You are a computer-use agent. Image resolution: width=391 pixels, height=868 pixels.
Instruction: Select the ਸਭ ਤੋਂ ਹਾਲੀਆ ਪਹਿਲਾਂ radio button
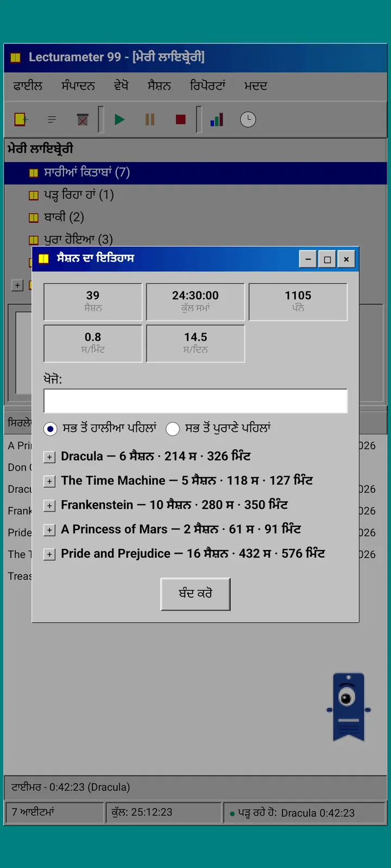point(51,429)
